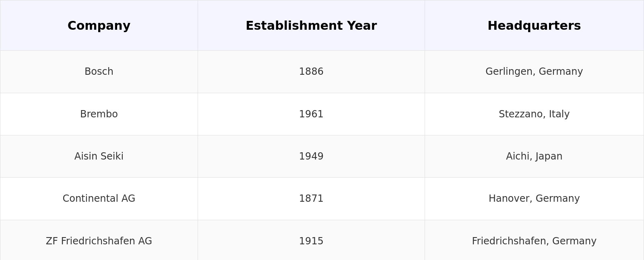Click the 1886 year cell
The image size is (644, 260).
click(x=311, y=72)
